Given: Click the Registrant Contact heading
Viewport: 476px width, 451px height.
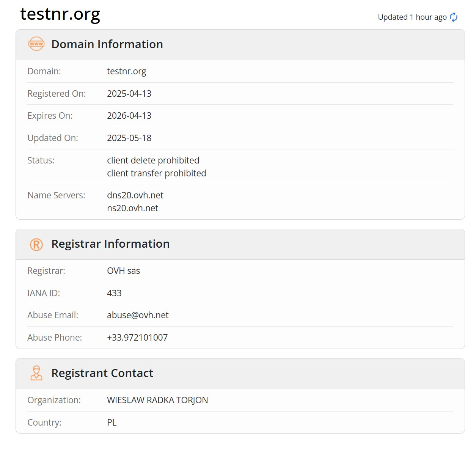Looking at the screenshot, I should 102,373.
